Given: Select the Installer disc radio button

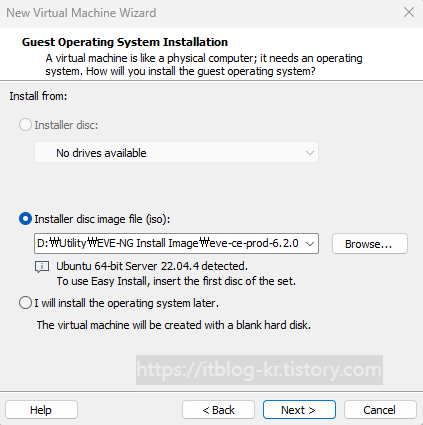Looking at the screenshot, I should pos(25,125).
